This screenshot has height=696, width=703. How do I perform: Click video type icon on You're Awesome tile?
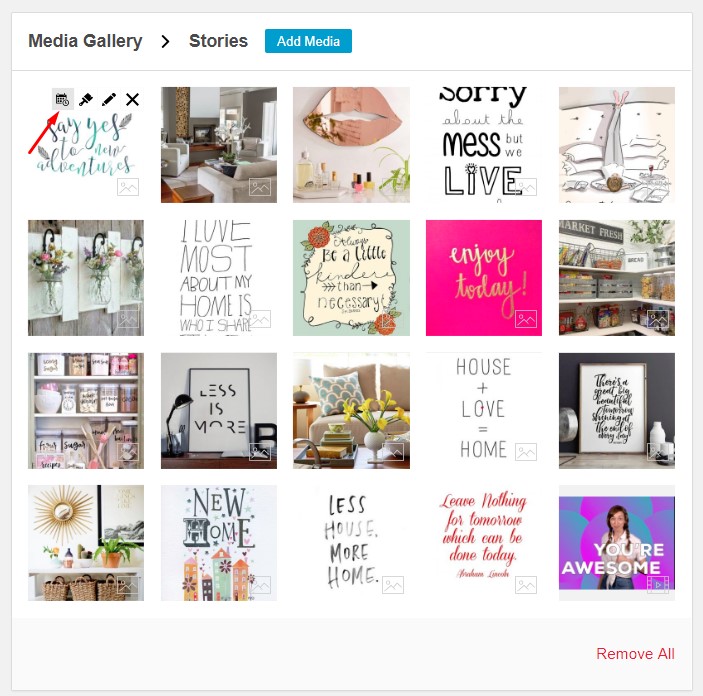pos(658,584)
